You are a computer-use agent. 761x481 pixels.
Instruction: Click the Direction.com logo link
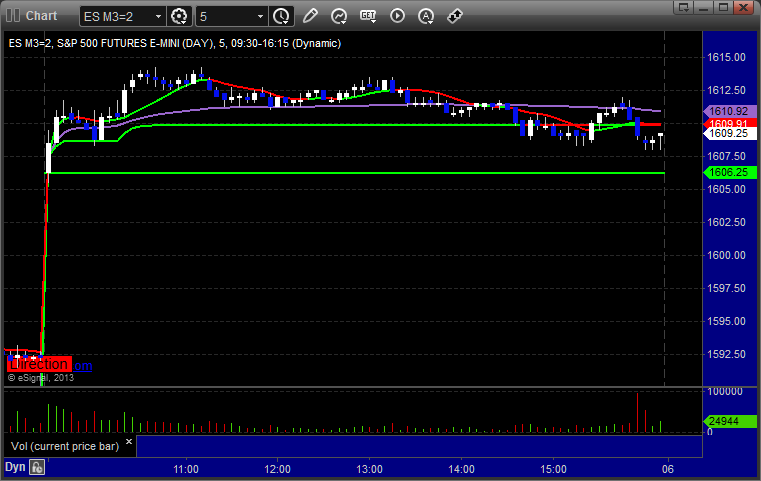[50, 365]
